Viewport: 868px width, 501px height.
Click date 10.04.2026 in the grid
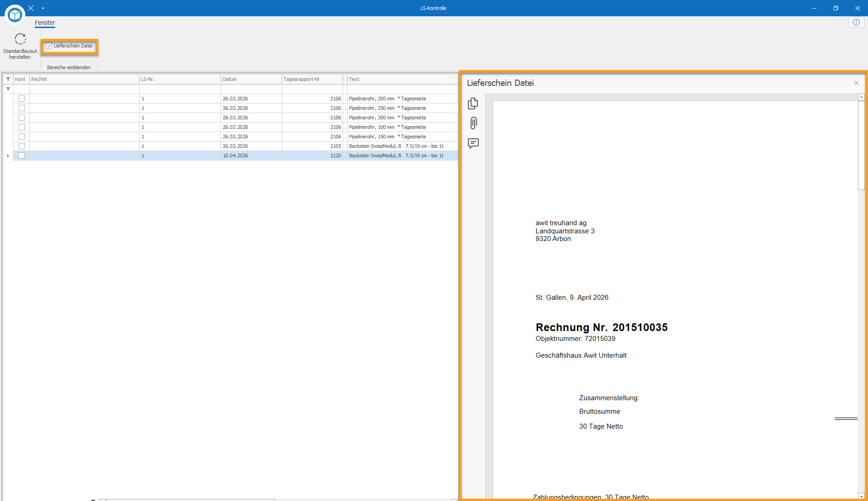(x=235, y=156)
